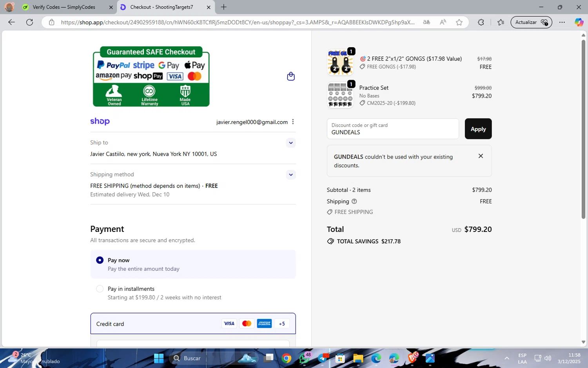Expand the Shipping method section
Image resolution: width=588 pixels, height=368 pixels.
coord(290,175)
